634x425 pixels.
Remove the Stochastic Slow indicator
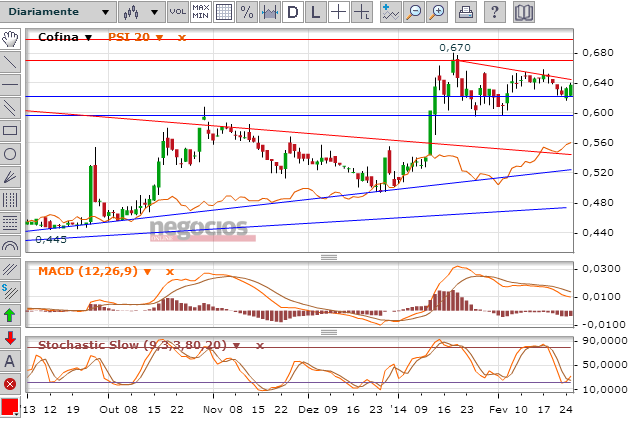tap(260, 345)
